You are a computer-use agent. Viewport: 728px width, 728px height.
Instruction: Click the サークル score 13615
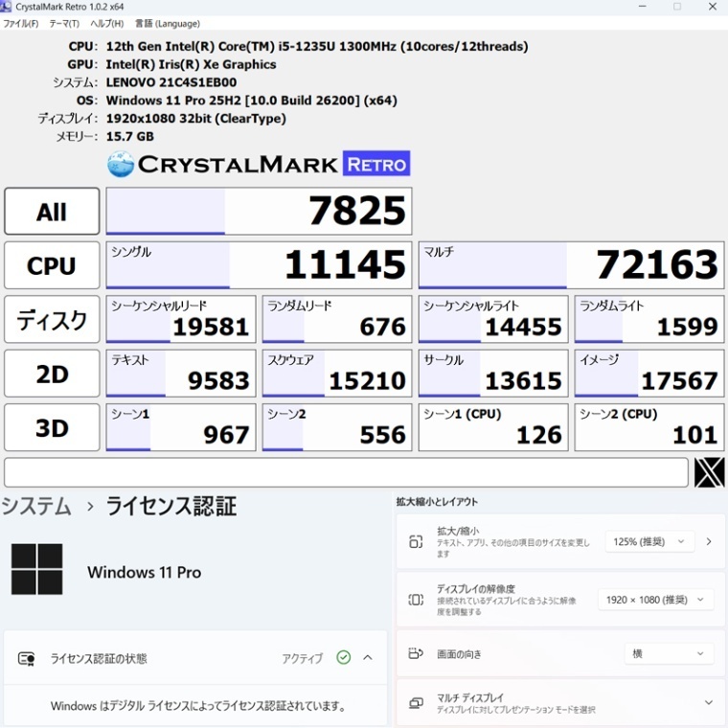click(493, 374)
